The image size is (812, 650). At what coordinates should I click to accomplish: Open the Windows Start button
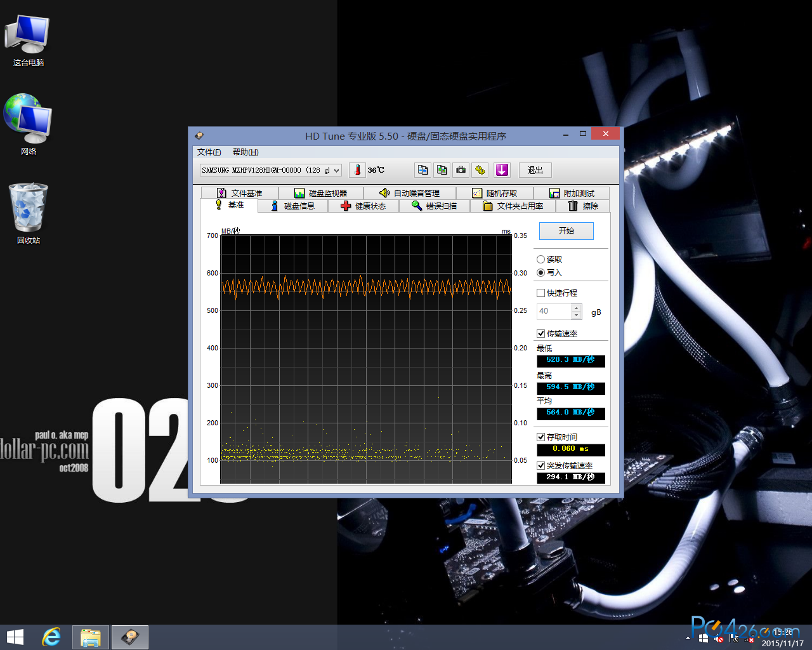click(15, 637)
